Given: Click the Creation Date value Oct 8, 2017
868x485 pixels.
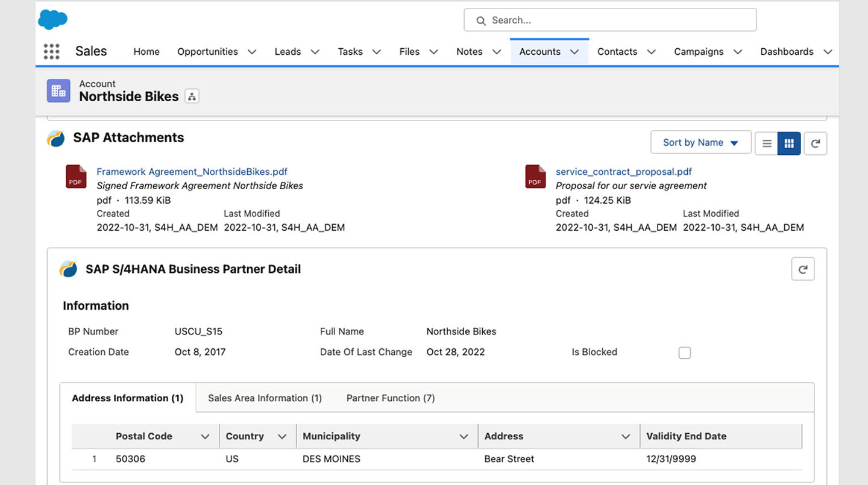Looking at the screenshot, I should point(200,352).
